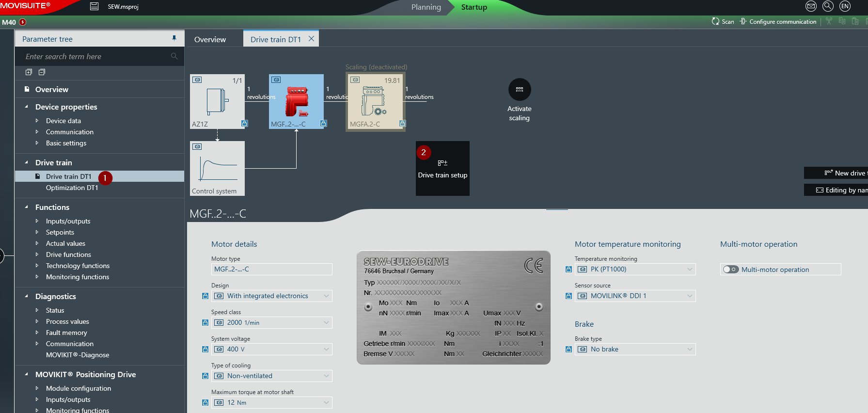Click the search magnifier icon in the title bar
The image size is (868, 413).
[828, 6]
